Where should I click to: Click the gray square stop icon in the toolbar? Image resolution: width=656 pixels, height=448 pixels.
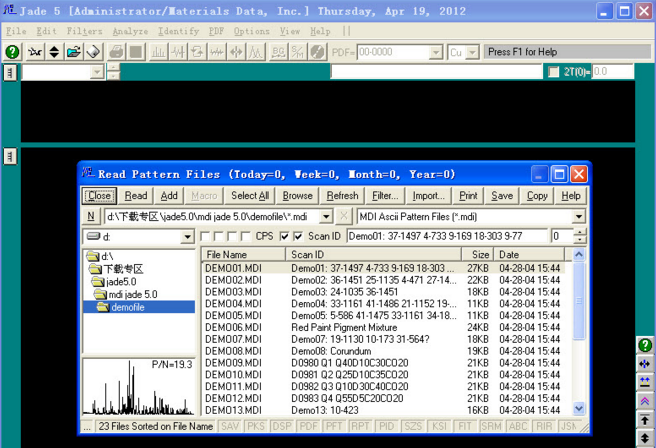pyautogui.click(x=136, y=52)
